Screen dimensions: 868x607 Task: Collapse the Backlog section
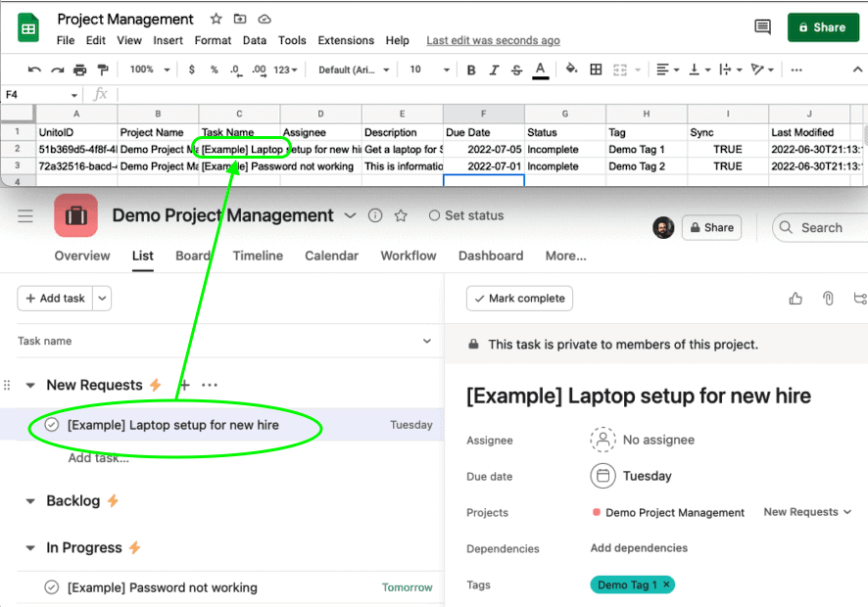click(30, 501)
